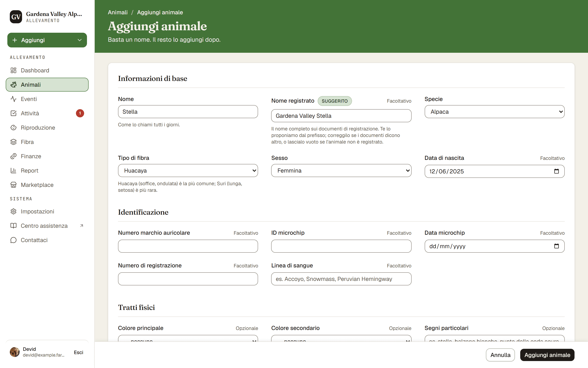Open Marketplace in the sidebar

(47, 185)
